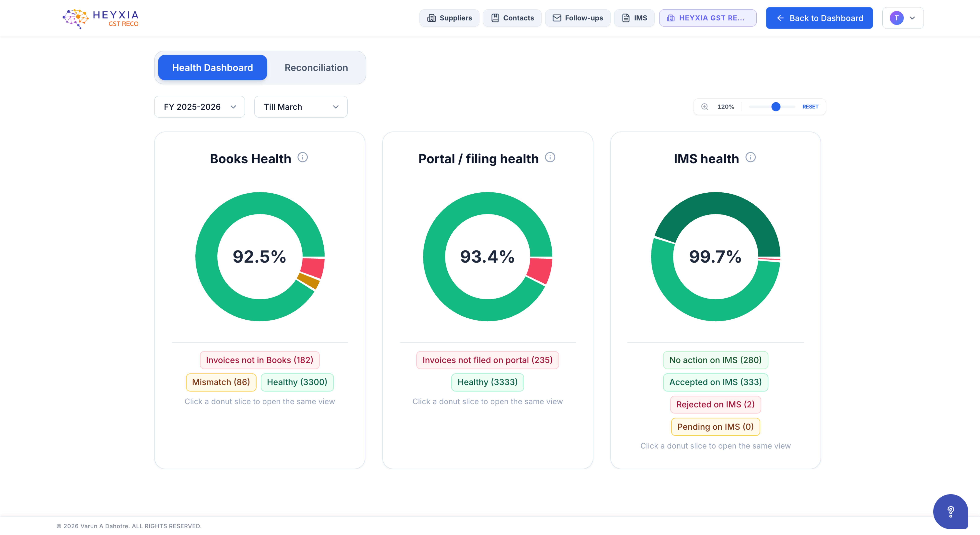The width and height of the screenshot is (980, 535).
Task: Click the 99.7% IMS health value
Action: pyautogui.click(x=715, y=256)
